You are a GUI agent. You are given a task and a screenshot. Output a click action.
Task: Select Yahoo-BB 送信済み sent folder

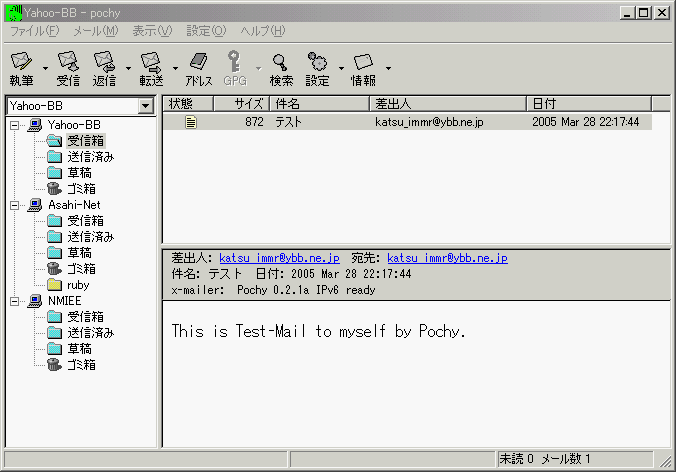coord(91,157)
